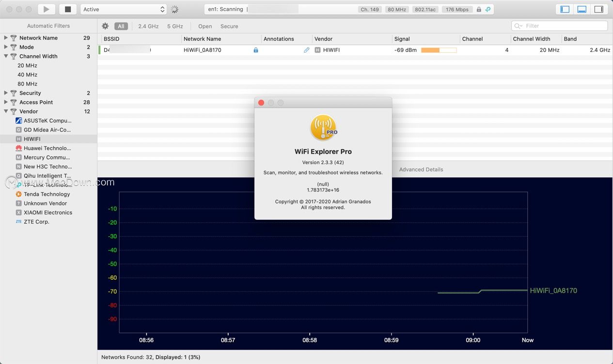This screenshot has width=613, height=364.
Task: Select Tenda Technology vendor filter
Action: [x=47, y=194]
